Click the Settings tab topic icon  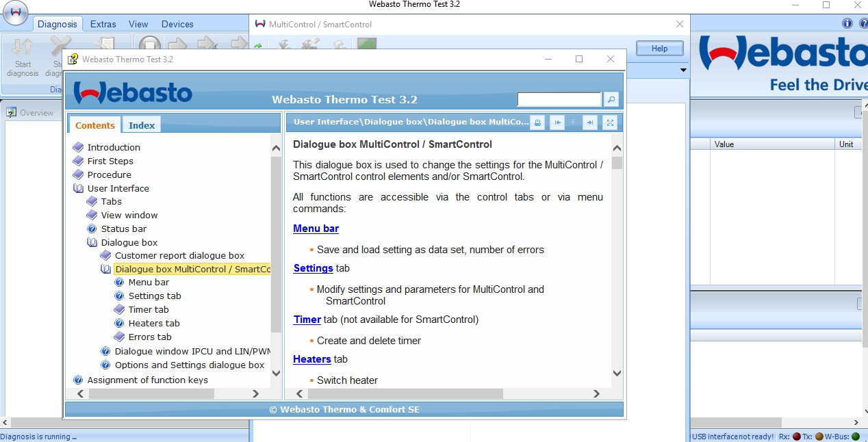click(x=119, y=296)
